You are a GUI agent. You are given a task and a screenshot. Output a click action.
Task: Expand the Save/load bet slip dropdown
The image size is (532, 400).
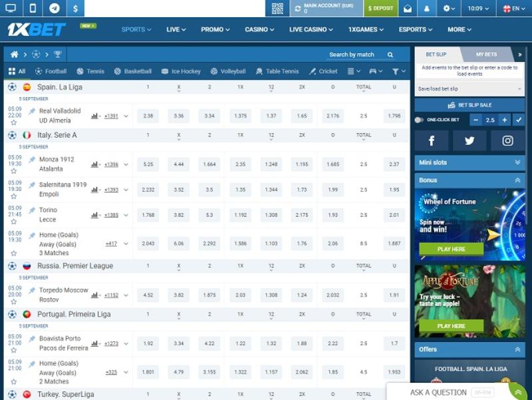click(469, 89)
